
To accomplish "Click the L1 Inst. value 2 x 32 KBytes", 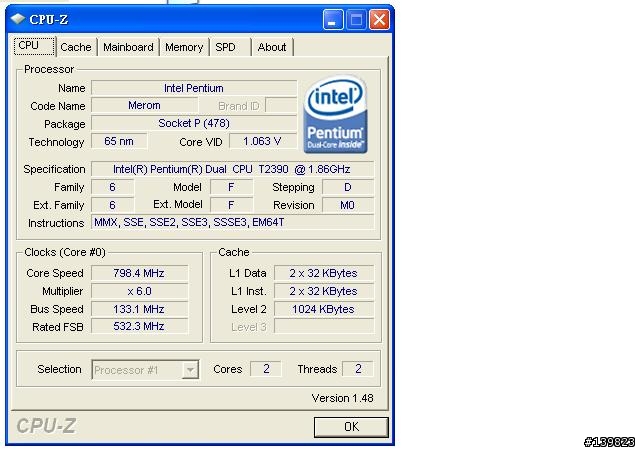I will pyautogui.click(x=324, y=291).
